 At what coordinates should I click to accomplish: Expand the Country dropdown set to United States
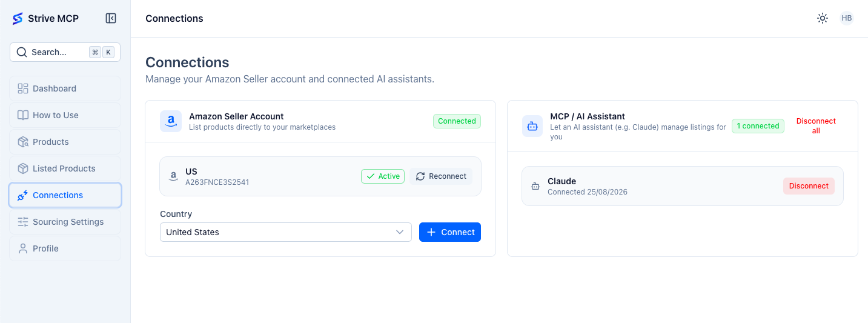pos(286,232)
